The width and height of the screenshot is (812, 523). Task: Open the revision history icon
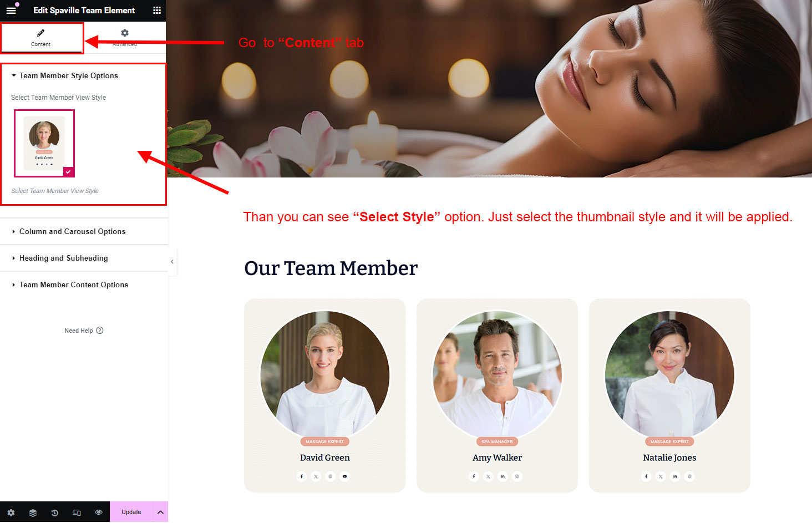[55, 513]
